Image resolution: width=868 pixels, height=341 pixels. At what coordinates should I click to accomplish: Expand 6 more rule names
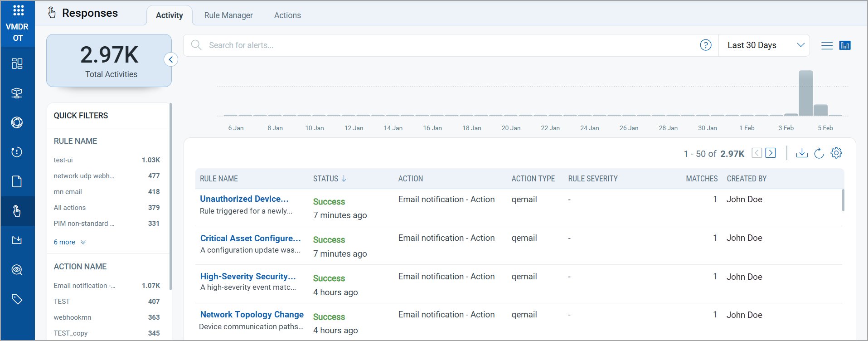[x=69, y=242]
